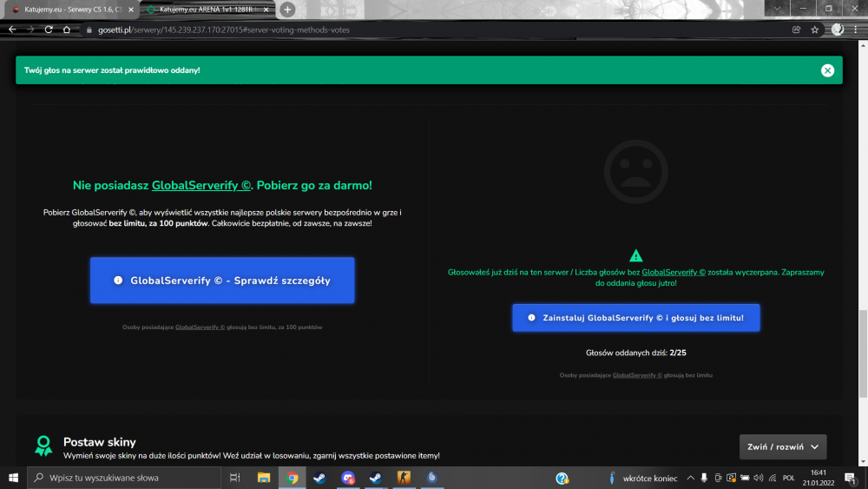
Task: Open first Steam icon in taskbar
Action: pyautogui.click(x=319, y=478)
